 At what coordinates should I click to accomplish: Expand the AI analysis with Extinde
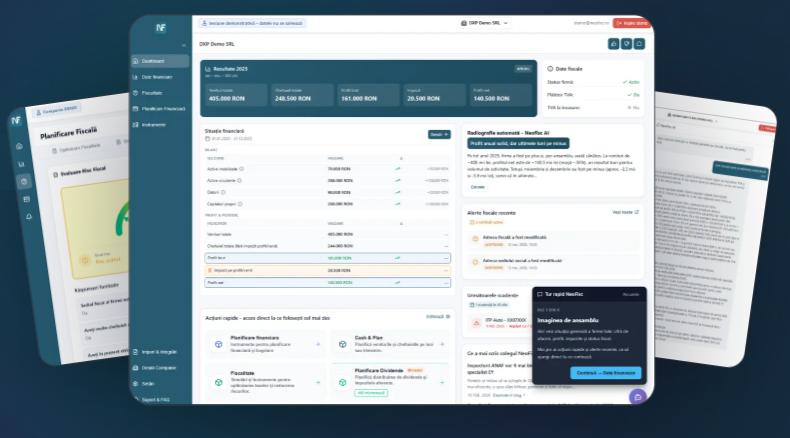[x=478, y=187]
